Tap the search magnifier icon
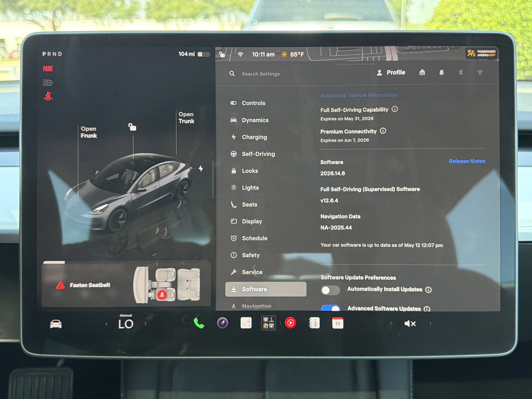Viewport: 532px width, 399px height. (x=232, y=74)
